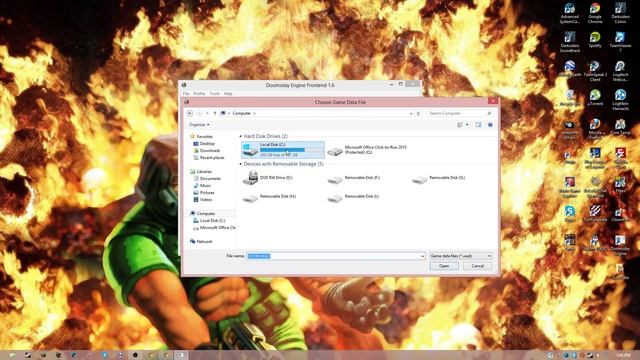Change the view layout icon

coord(460,124)
